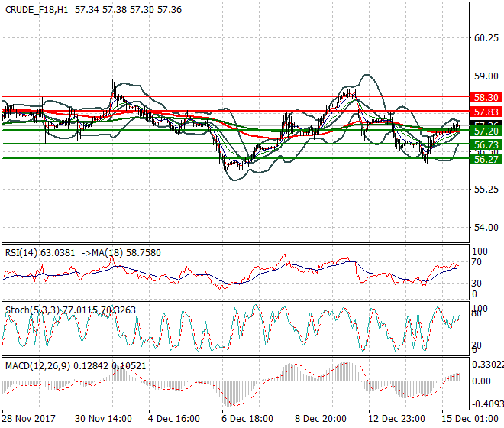Select the green 56.27 support level label
This screenshot has height=428, width=504.
[486, 159]
